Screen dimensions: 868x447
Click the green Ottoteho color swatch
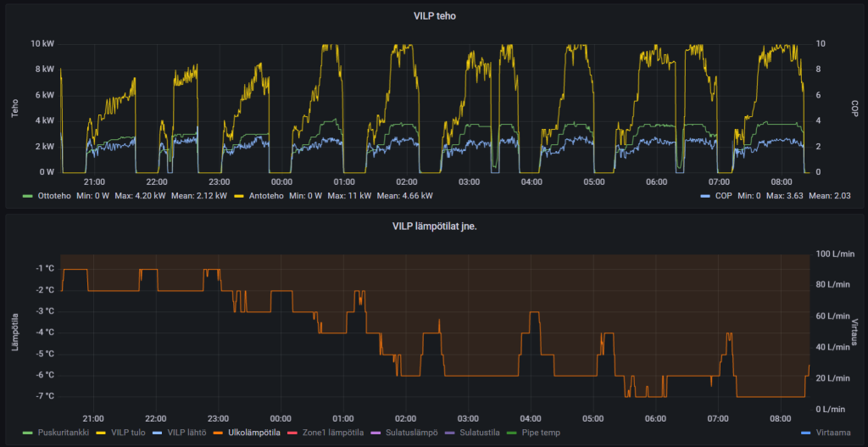(29, 195)
